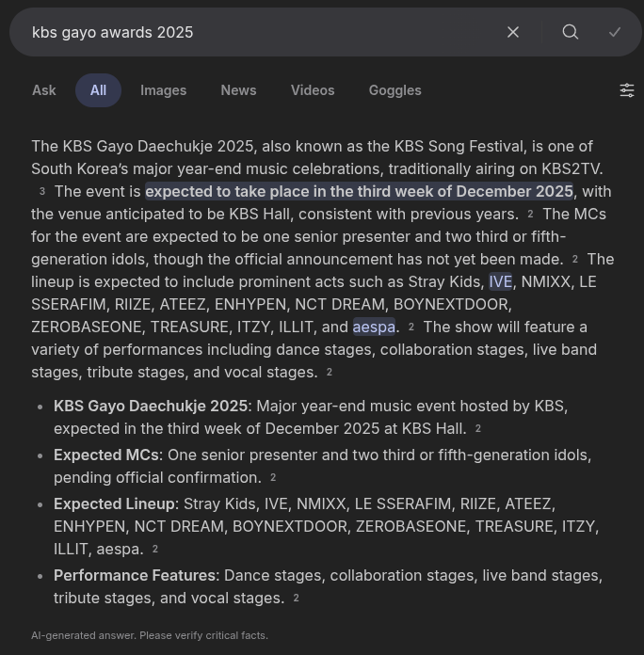Image resolution: width=644 pixels, height=655 pixels.
Task: Click the checkmark icon in the search bar
Action: (x=614, y=32)
